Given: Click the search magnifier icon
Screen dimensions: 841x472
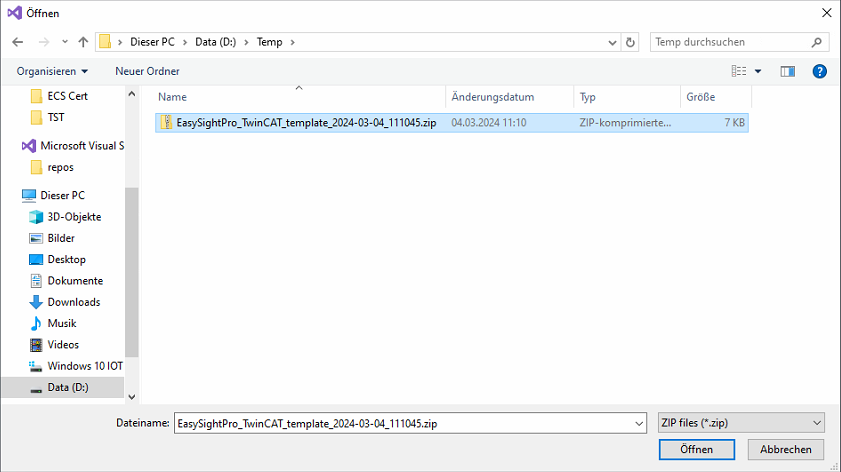Looking at the screenshot, I should click(817, 43).
